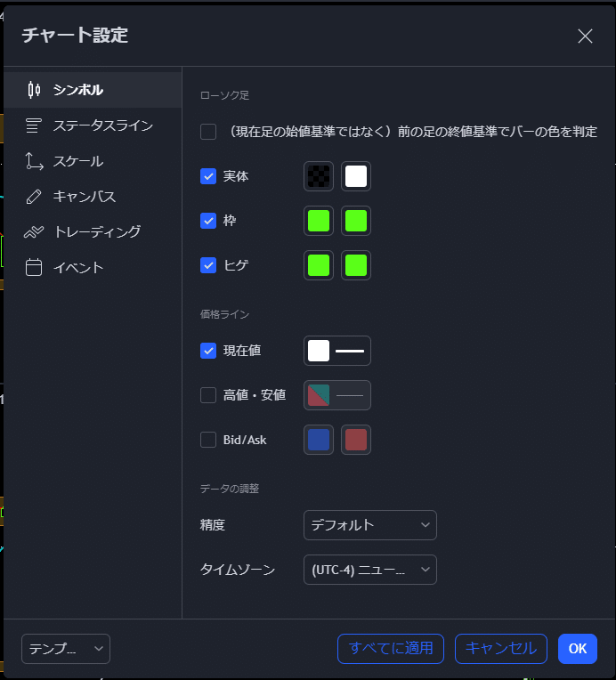Open the 現在値 line color and style picker
616x680 pixels.
pos(337,351)
